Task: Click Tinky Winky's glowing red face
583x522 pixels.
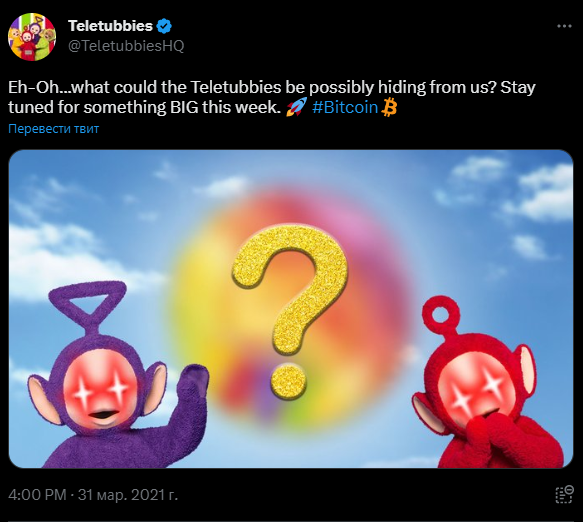Action: [100, 390]
